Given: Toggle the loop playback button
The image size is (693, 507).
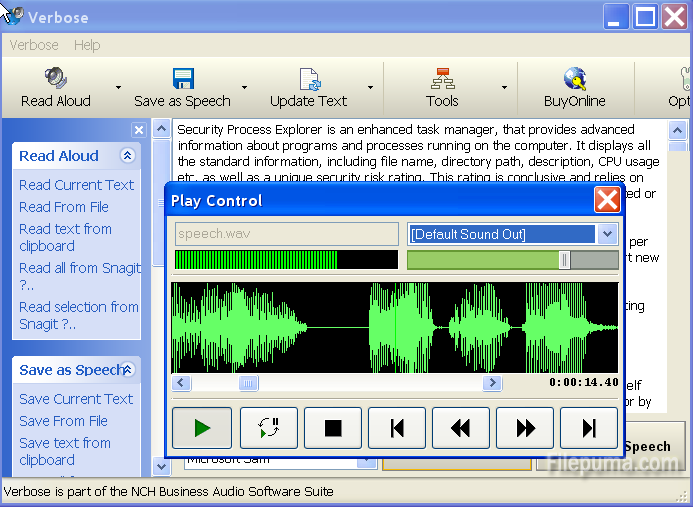Looking at the screenshot, I should [269, 428].
